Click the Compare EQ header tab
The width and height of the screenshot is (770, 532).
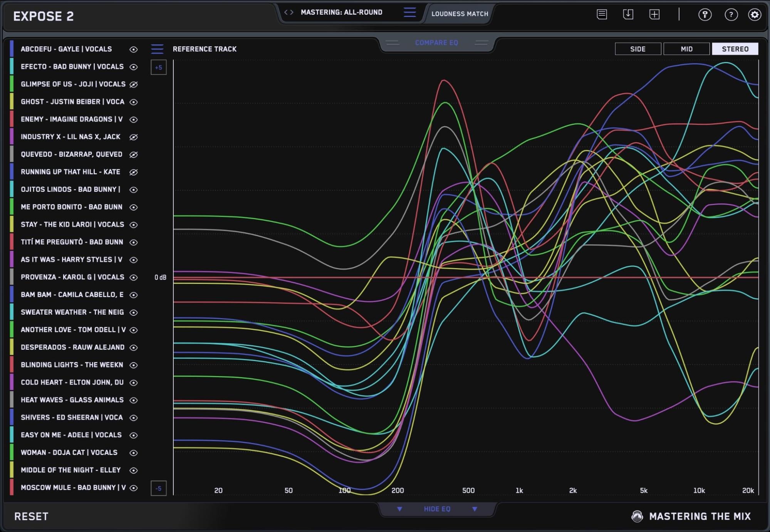436,43
